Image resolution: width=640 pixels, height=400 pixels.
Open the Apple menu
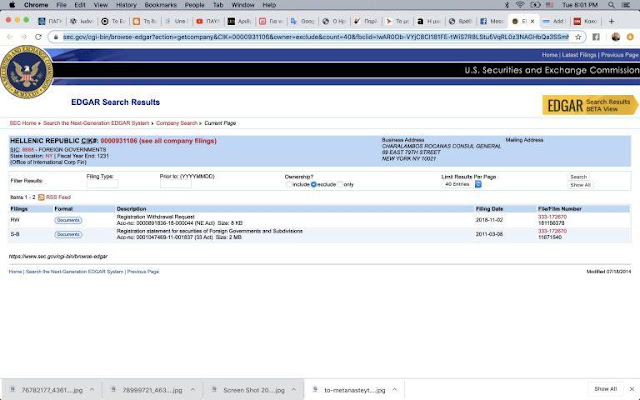[12, 5]
